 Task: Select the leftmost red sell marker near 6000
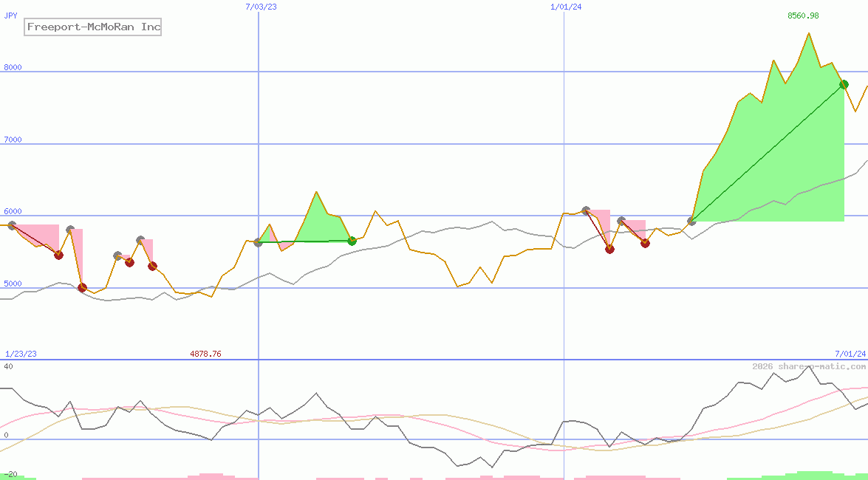(58, 256)
